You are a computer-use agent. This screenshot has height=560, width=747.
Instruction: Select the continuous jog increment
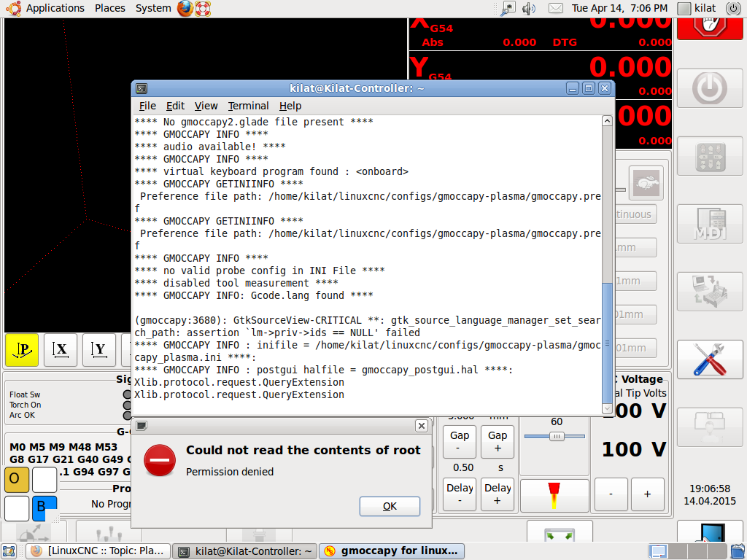(x=636, y=214)
